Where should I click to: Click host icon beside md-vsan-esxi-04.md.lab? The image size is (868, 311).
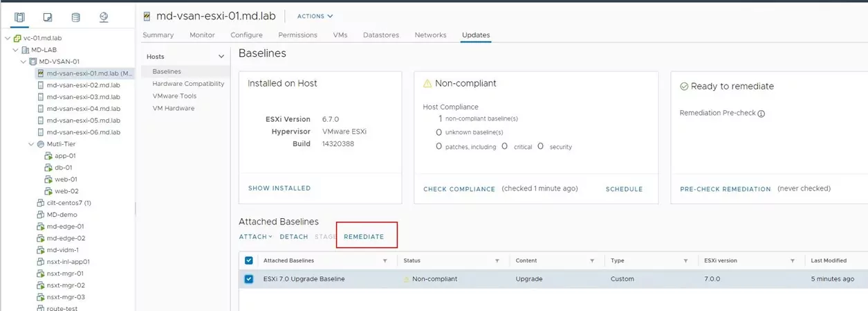[x=41, y=109]
